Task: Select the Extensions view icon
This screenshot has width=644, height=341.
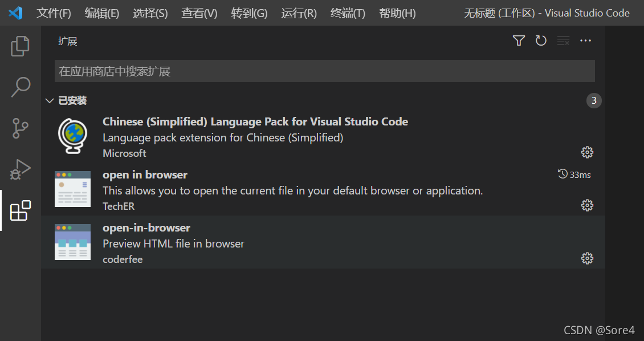Action: [x=20, y=210]
